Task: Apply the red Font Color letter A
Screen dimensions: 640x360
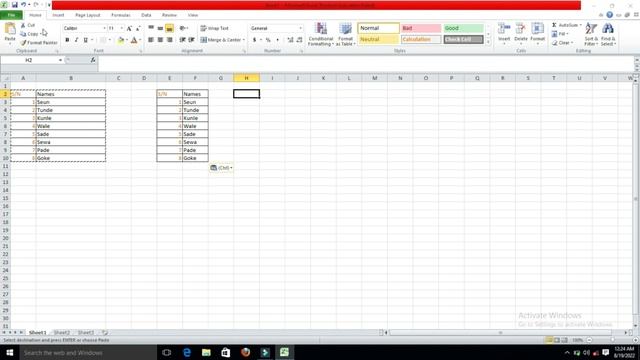Action: 134,40
